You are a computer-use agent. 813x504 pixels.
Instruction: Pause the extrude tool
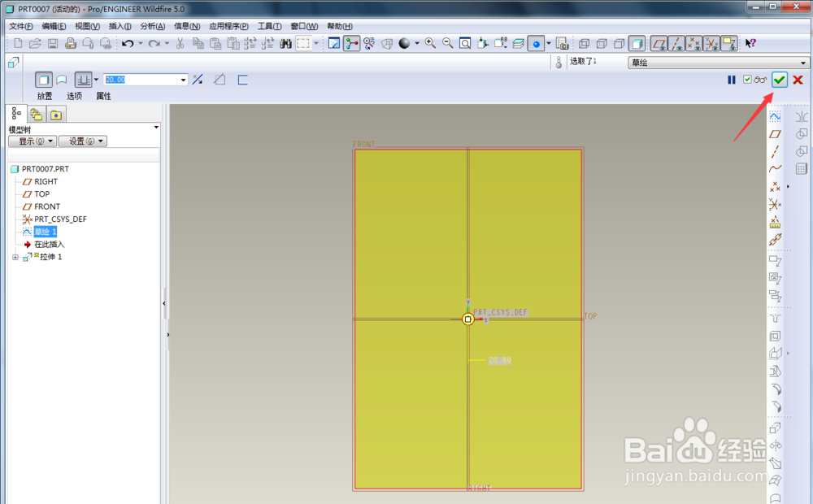[x=731, y=80]
